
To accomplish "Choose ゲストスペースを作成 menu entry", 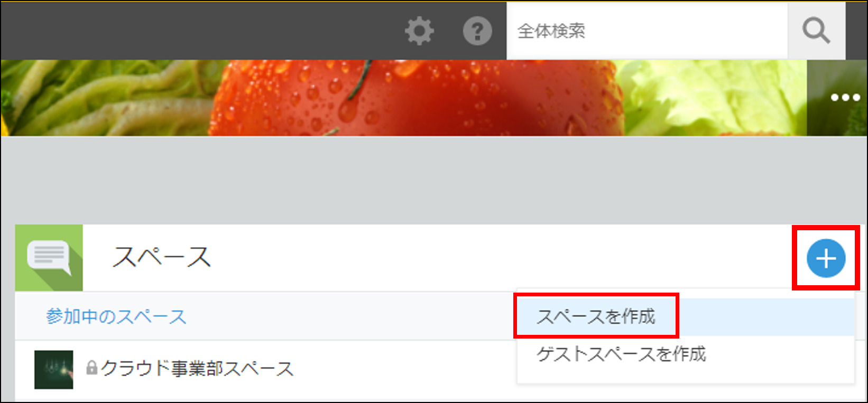I will (x=621, y=354).
